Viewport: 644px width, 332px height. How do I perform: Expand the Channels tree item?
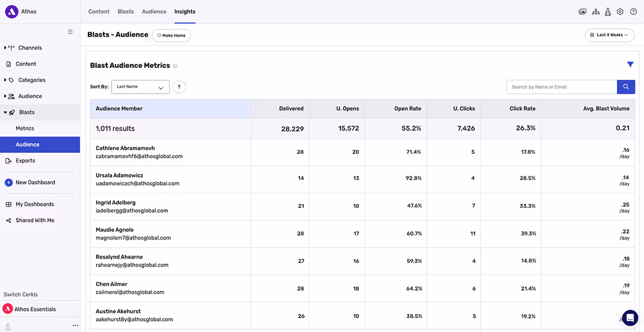pyautogui.click(x=6, y=48)
